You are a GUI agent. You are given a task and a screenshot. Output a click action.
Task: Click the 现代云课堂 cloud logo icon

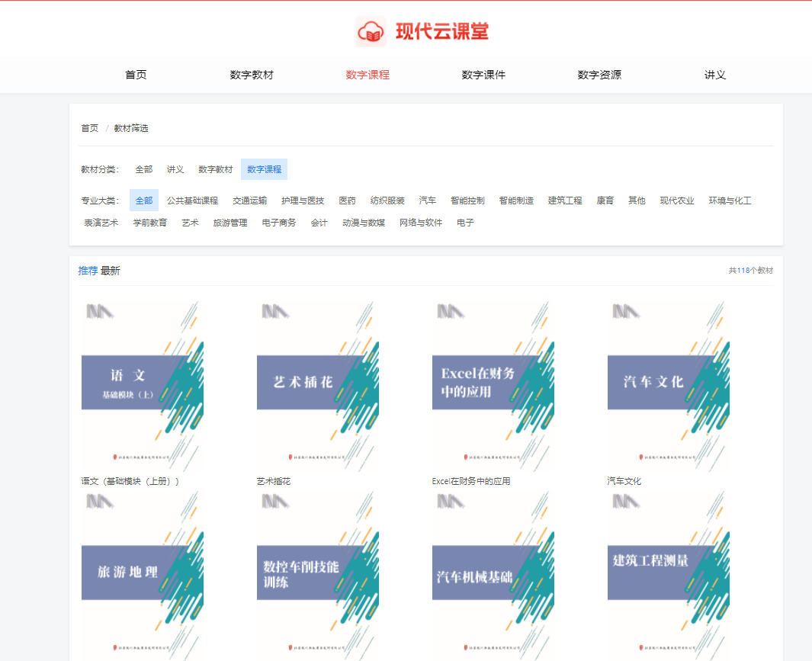(x=371, y=32)
